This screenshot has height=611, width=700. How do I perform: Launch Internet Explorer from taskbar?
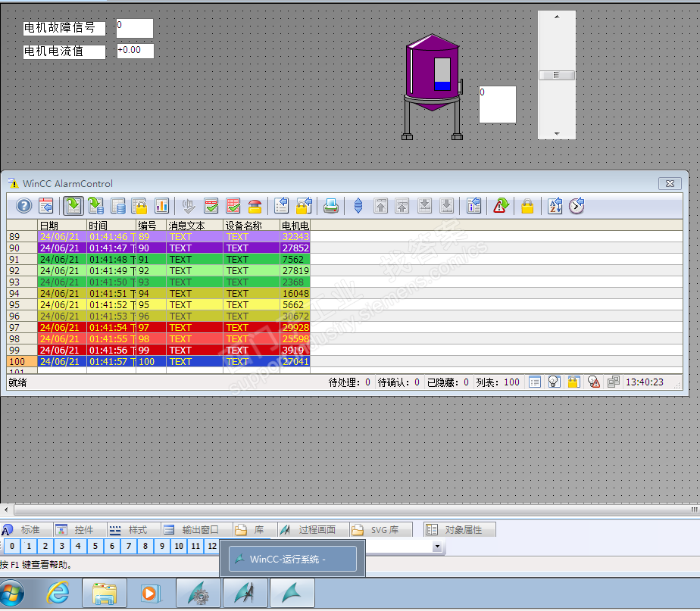coord(58,594)
